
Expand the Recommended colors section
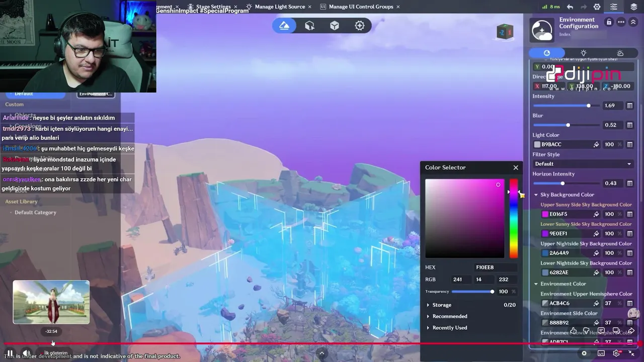pyautogui.click(x=428, y=316)
